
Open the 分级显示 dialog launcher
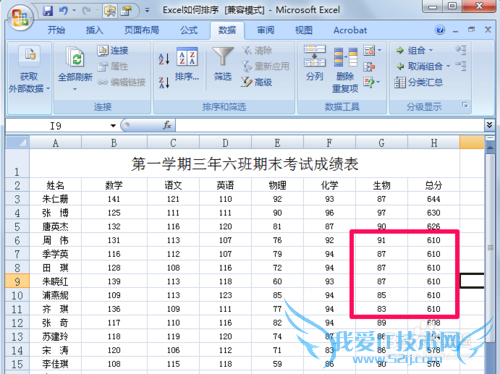[x=465, y=106]
